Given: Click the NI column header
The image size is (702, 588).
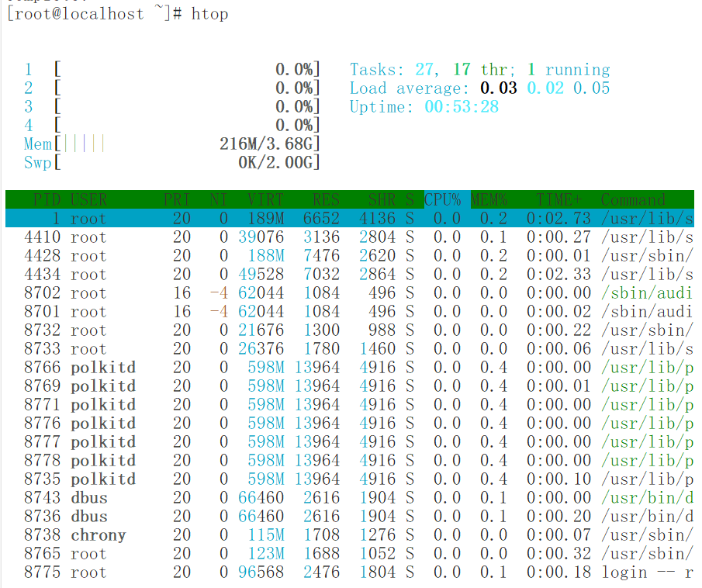Looking at the screenshot, I should point(219,199).
